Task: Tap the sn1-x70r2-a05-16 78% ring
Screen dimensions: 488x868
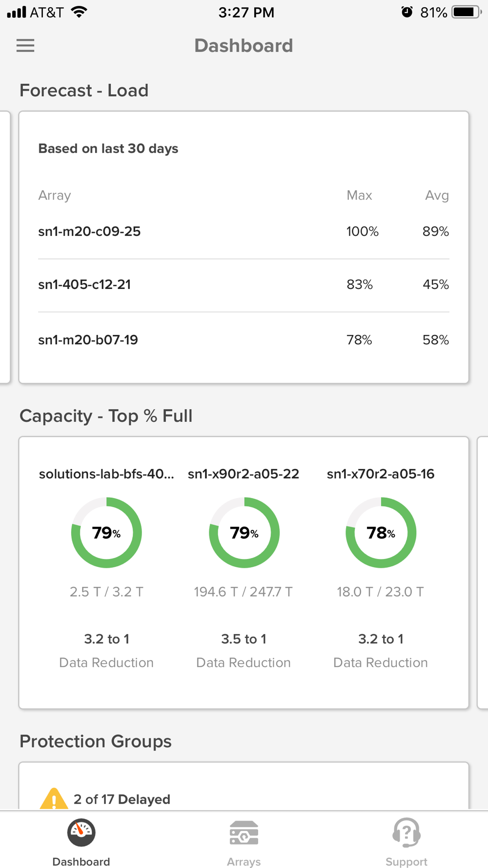Action: [x=381, y=533]
